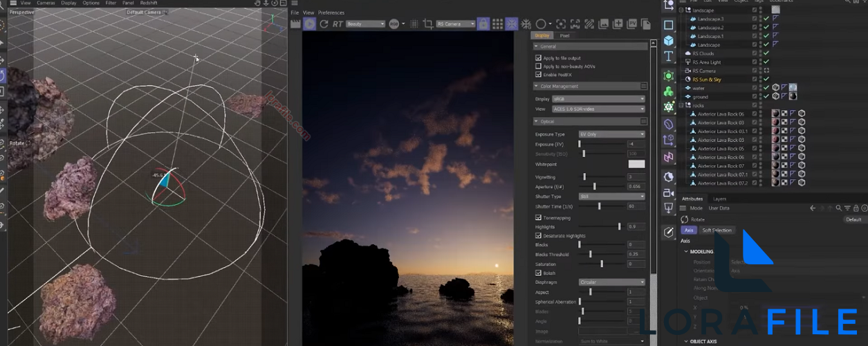Collapse the Optical section header
The width and height of the screenshot is (868, 346).
(536, 121)
